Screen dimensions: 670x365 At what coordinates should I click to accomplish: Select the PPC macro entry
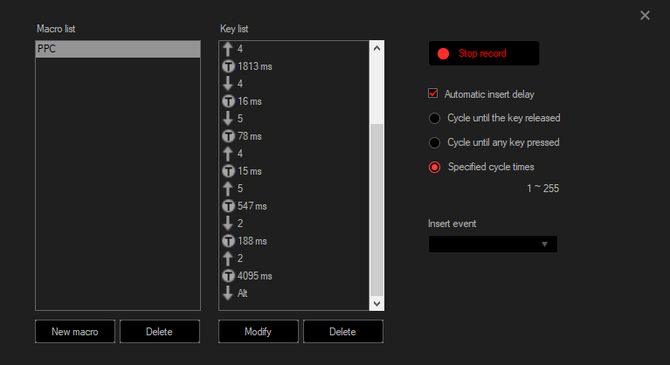(118, 49)
